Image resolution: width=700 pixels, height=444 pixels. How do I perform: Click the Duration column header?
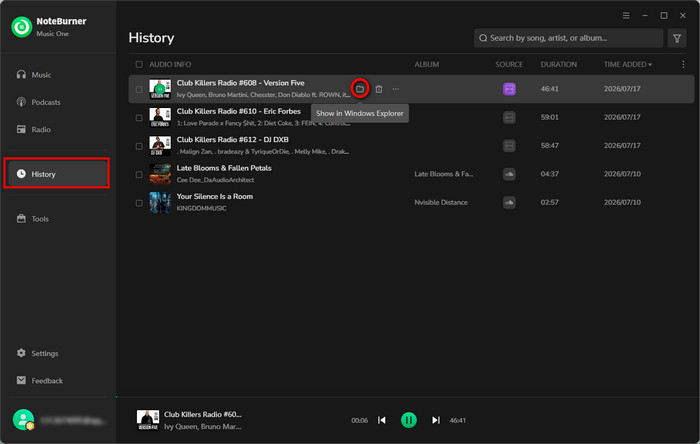(558, 64)
